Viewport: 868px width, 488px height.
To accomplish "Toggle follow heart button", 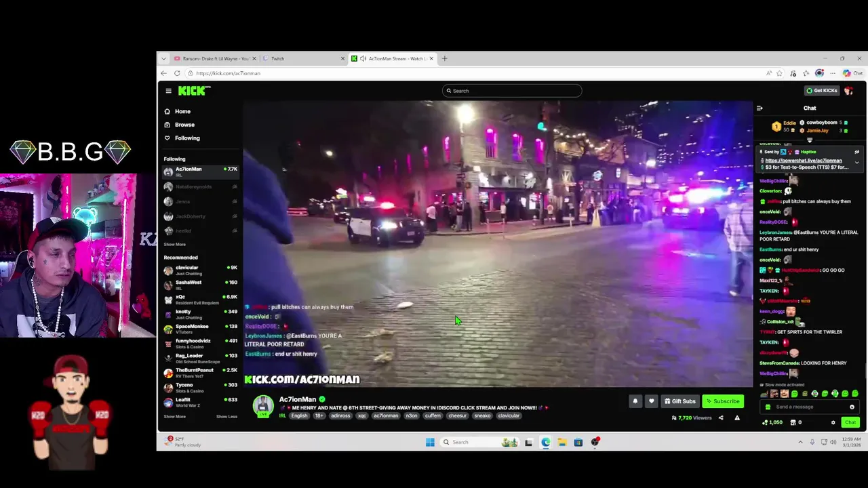I will (651, 401).
